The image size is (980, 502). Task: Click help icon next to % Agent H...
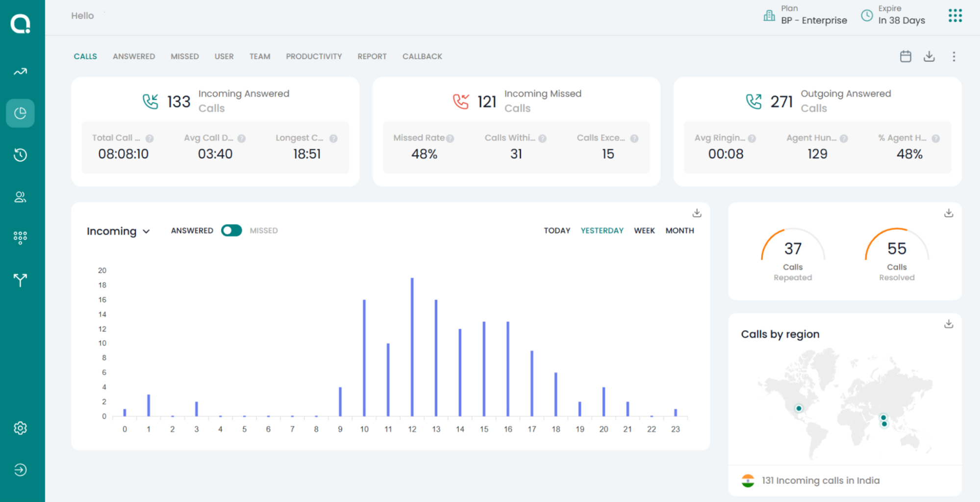point(935,139)
